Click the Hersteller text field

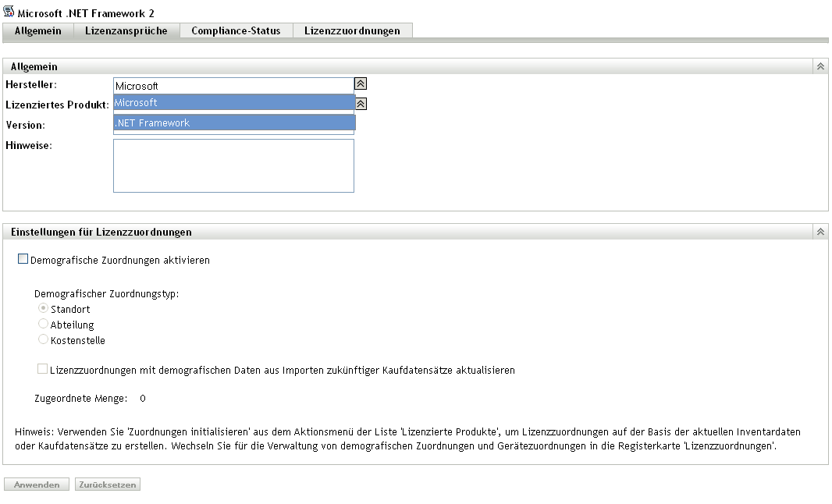233,86
